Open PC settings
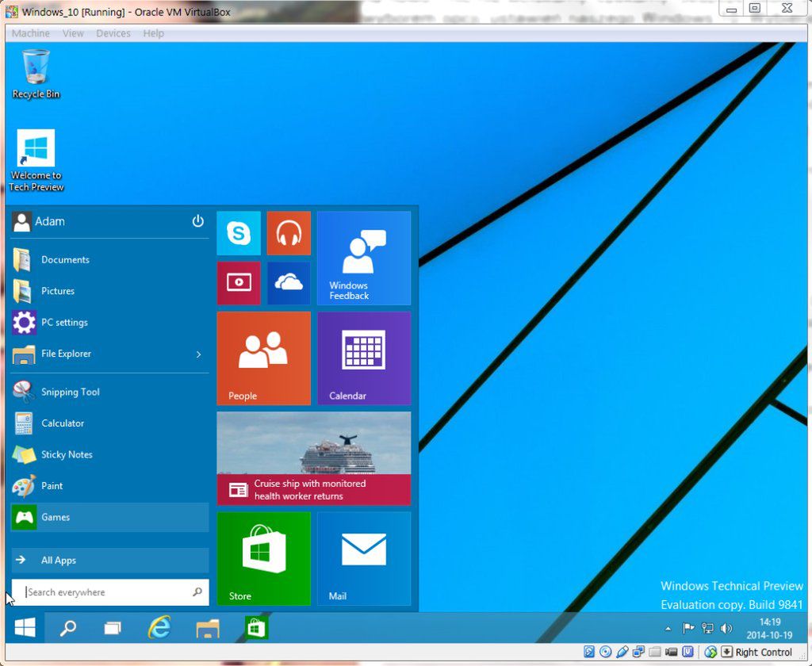Screen dimensions: 812x666 point(109,322)
